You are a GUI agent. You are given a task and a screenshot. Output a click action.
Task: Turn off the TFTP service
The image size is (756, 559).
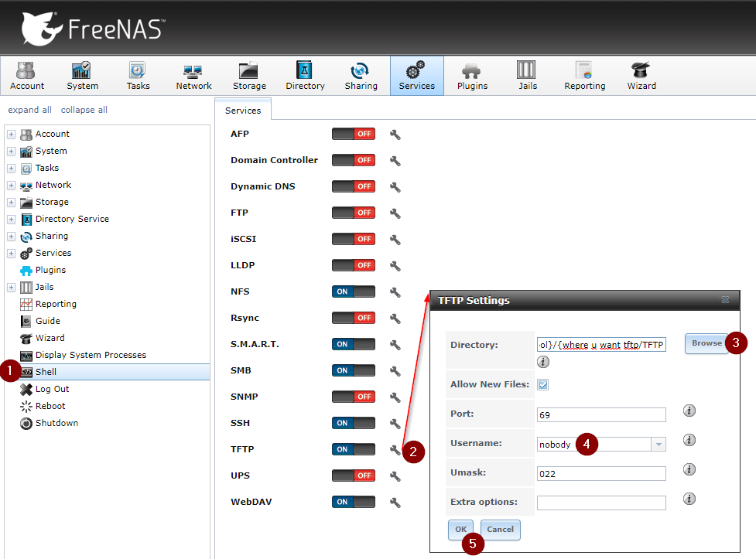(x=354, y=449)
